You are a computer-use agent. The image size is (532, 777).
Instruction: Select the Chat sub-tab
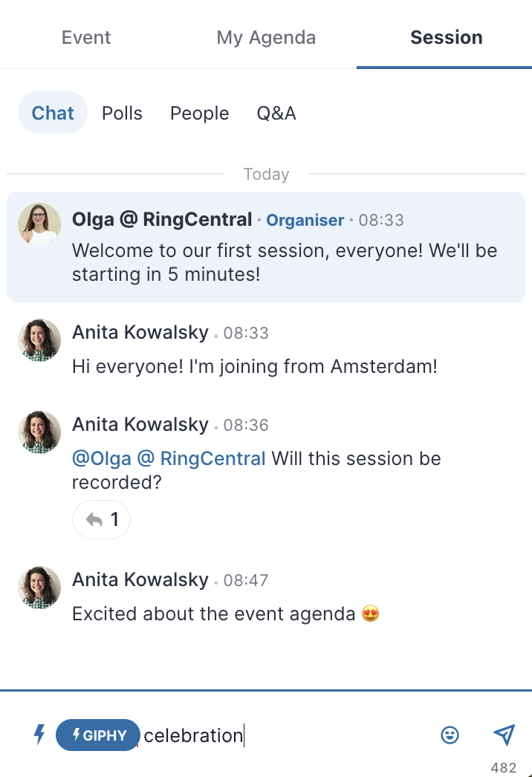click(53, 112)
